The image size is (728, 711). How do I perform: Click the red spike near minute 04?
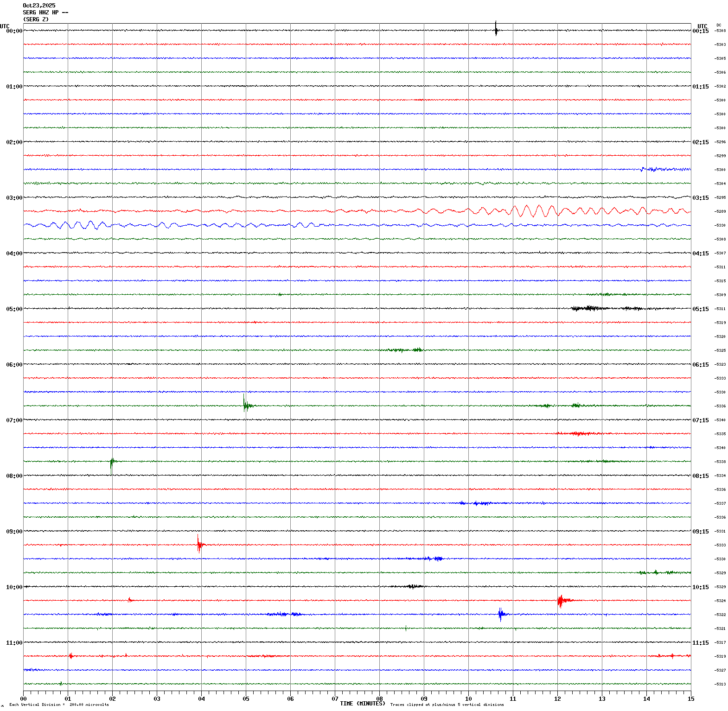(199, 544)
